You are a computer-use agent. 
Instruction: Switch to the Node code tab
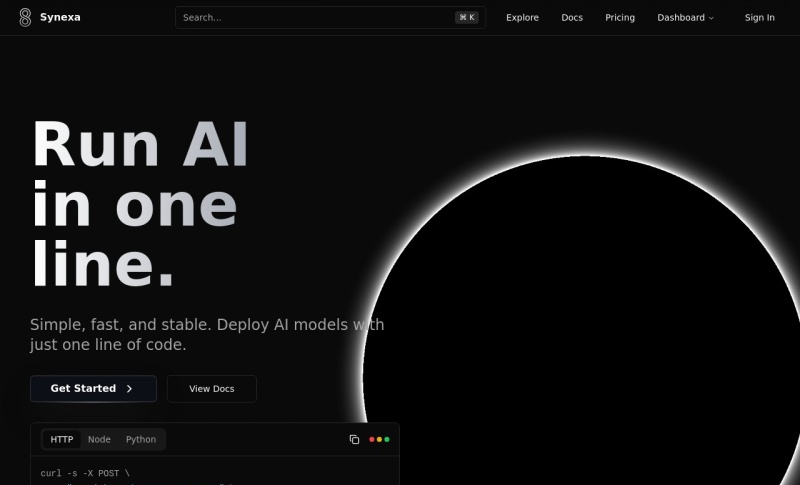coord(99,439)
